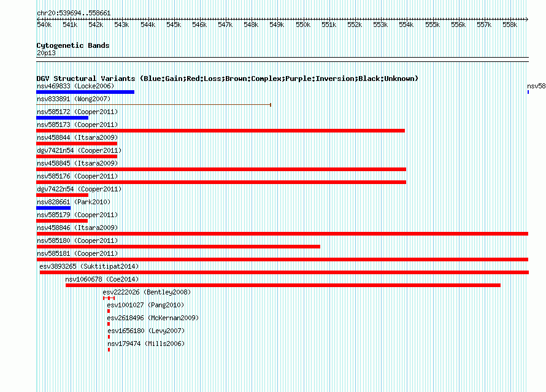Open nsv585172 (Cooper2011) variant entry
546x392 pixels.
pos(77,112)
